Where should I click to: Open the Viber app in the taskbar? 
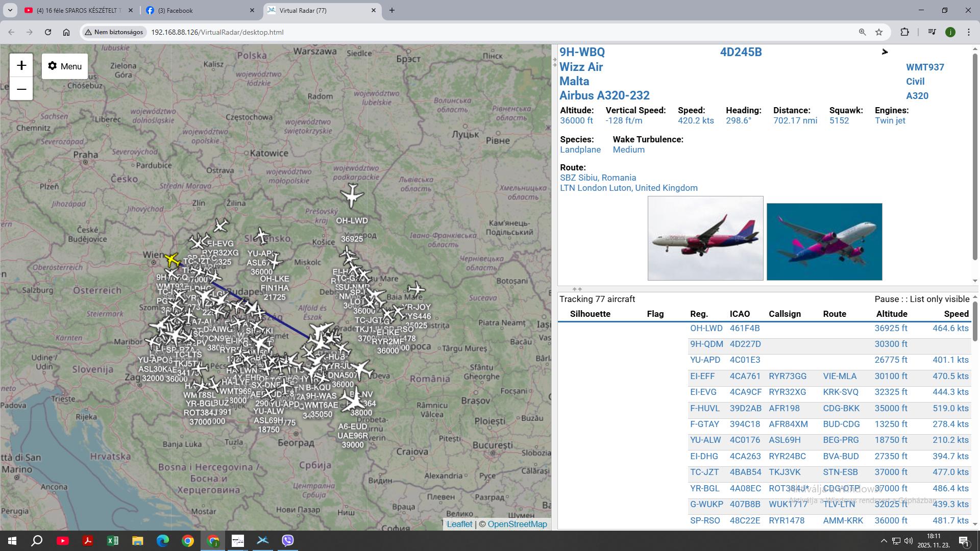287,540
